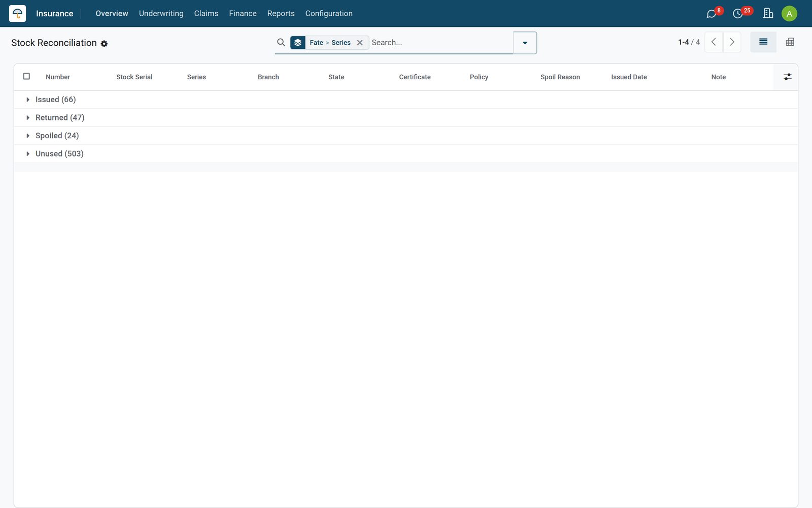The width and height of the screenshot is (812, 508).
Task: Open the Claims menu
Action: pyautogui.click(x=206, y=14)
